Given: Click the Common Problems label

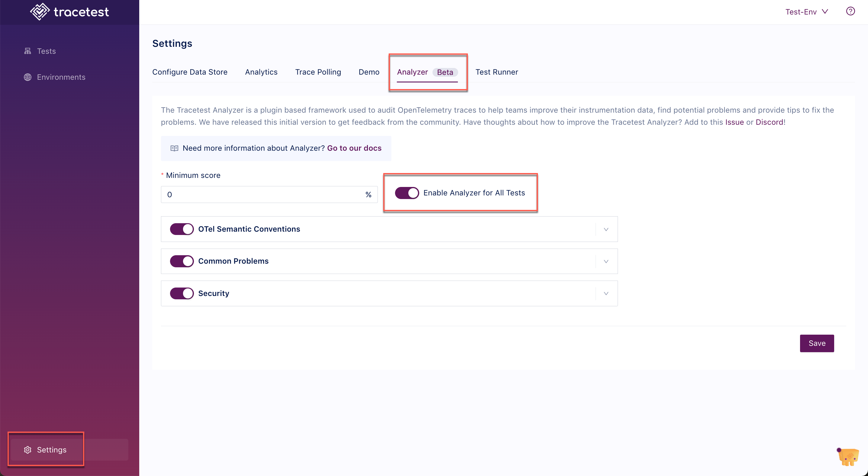Looking at the screenshot, I should coord(233,261).
